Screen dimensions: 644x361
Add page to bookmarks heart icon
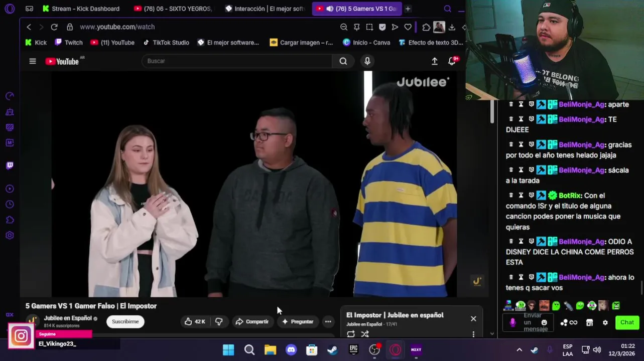[x=408, y=27]
